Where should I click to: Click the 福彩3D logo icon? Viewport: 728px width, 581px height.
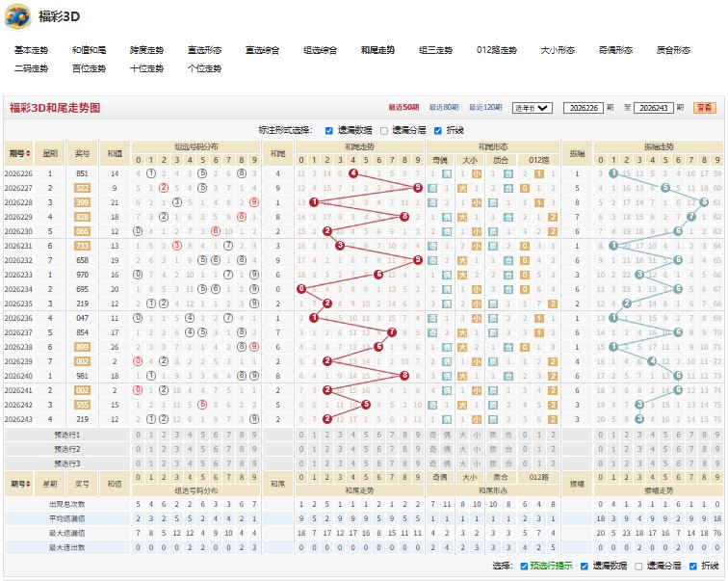[x=17, y=16]
